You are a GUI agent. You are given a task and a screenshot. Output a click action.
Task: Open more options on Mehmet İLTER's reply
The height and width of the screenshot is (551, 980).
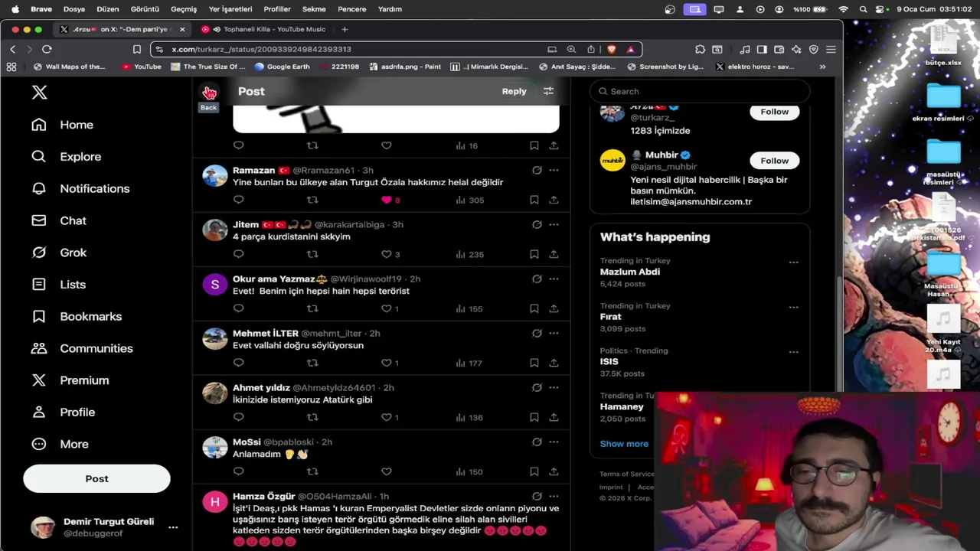pos(554,333)
